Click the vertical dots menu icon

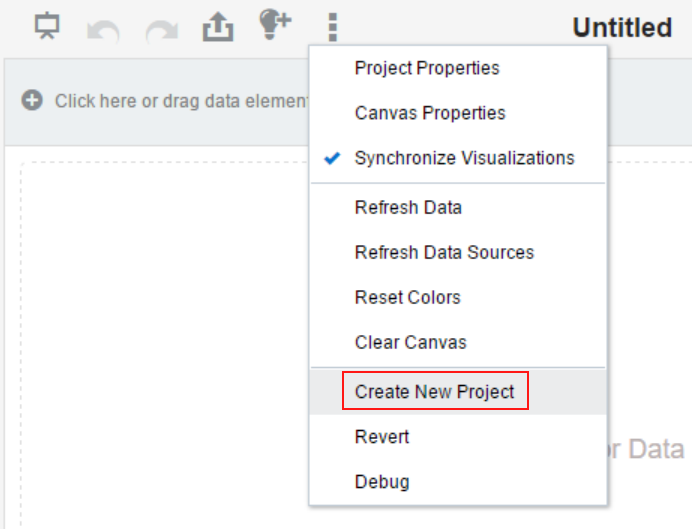333,27
